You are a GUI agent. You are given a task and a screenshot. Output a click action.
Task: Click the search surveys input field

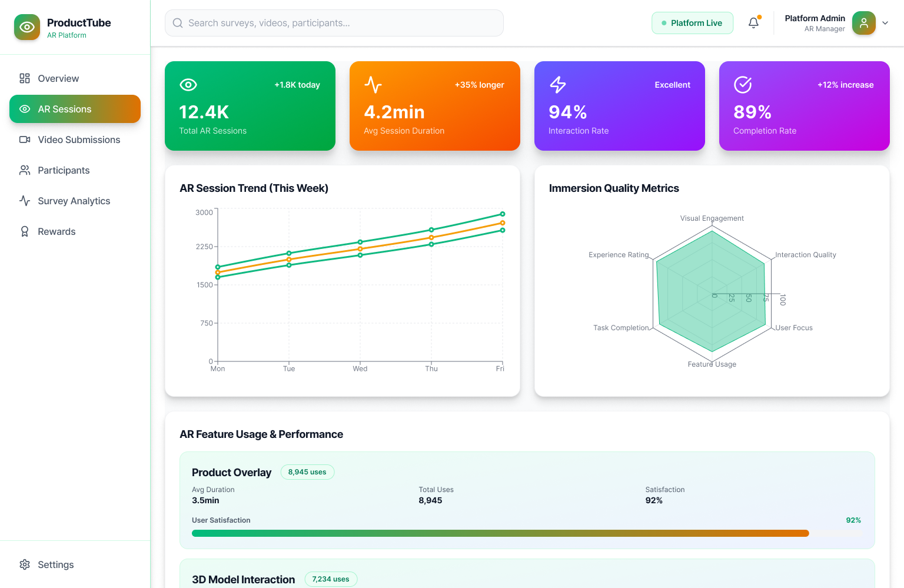tap(334, 23)
